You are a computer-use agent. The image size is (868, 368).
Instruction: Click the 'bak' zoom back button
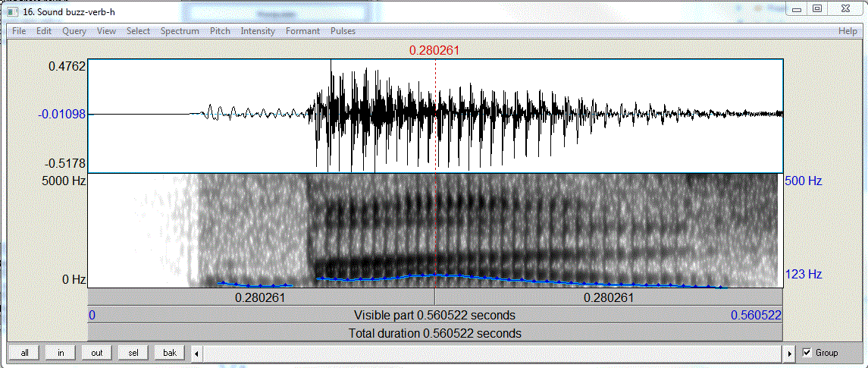pos(170,353)
